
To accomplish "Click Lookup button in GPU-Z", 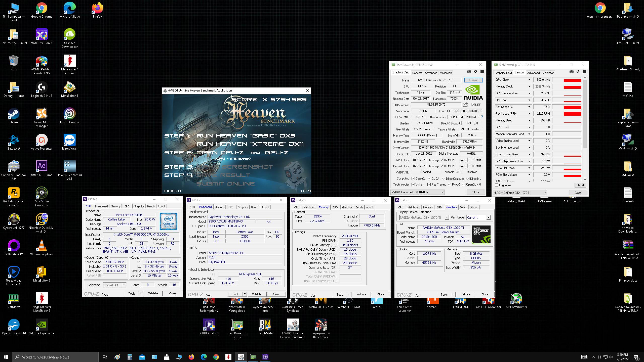I will pyautogui.click(x=473, y=80).
